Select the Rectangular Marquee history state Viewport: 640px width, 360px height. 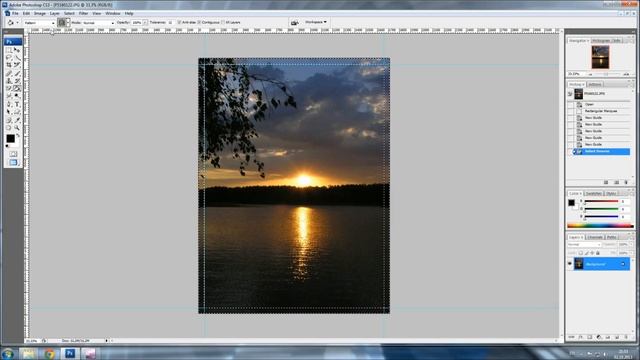tap(600, 111)
